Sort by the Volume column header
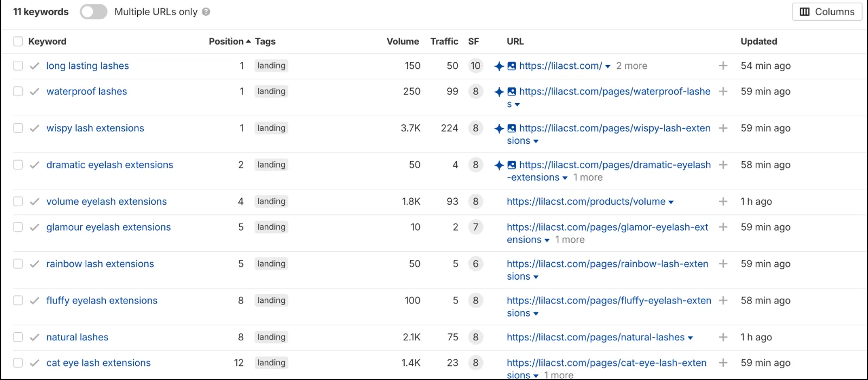 click(403, 41)
